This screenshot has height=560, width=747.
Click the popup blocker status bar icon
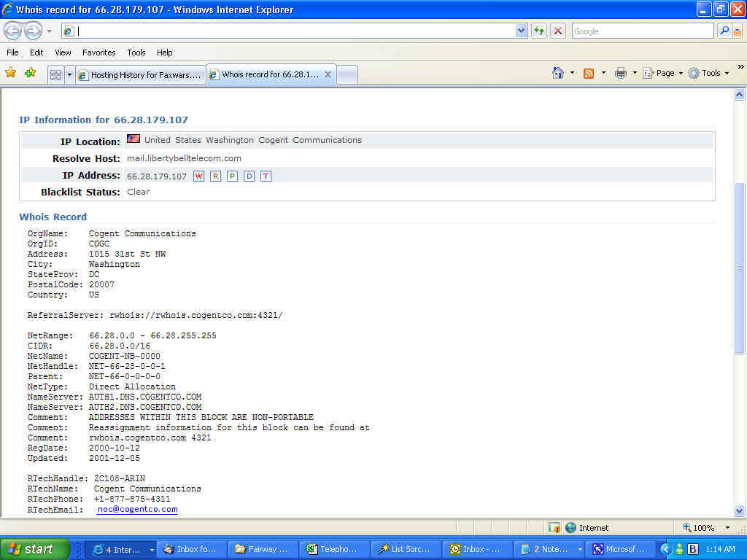tap(554, 528)
